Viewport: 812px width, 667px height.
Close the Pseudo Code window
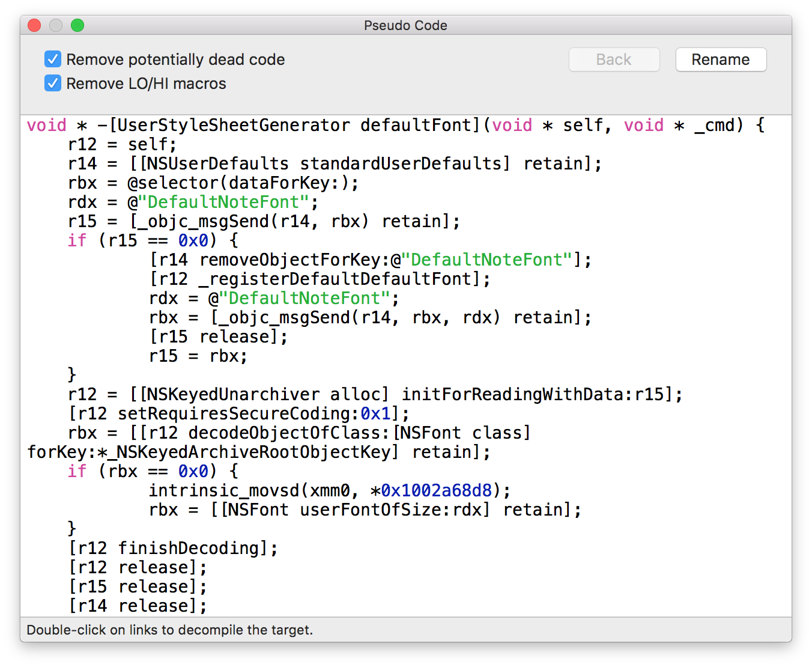[34, 25]
